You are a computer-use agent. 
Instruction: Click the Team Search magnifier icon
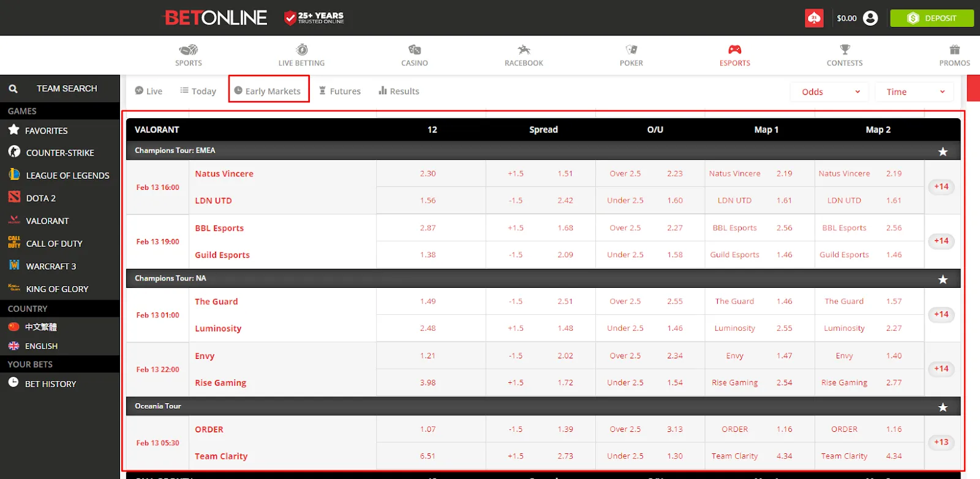point(13,89)
